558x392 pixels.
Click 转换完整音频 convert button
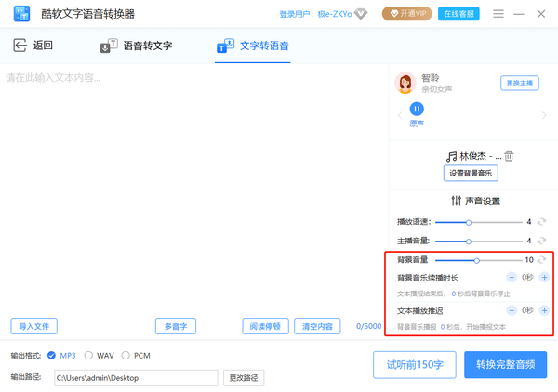[505, 365]
